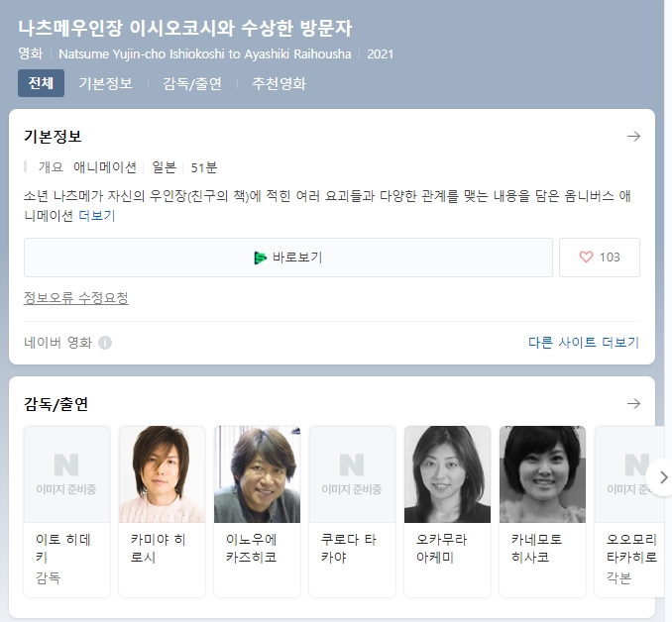Show next cast members with right chevron

[662, 477]
